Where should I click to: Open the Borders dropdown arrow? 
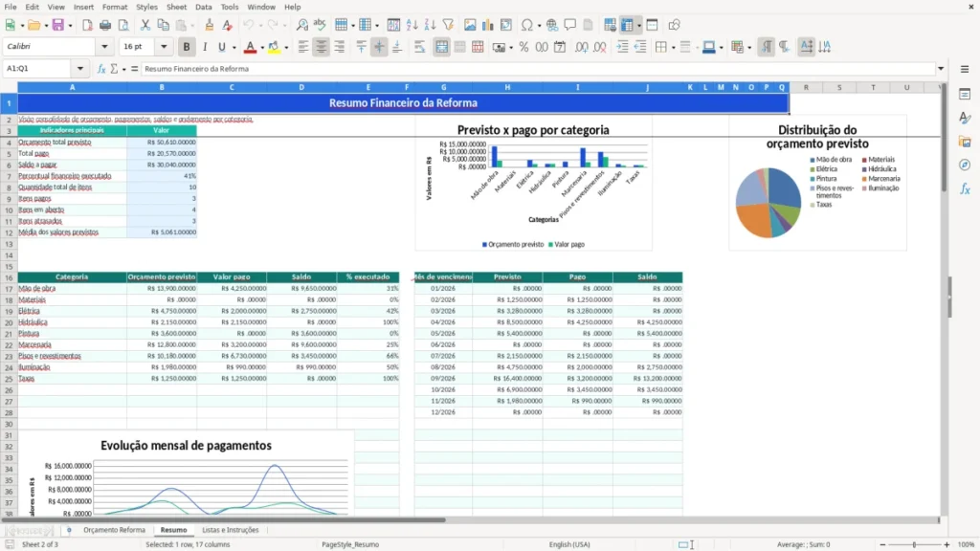673,48
